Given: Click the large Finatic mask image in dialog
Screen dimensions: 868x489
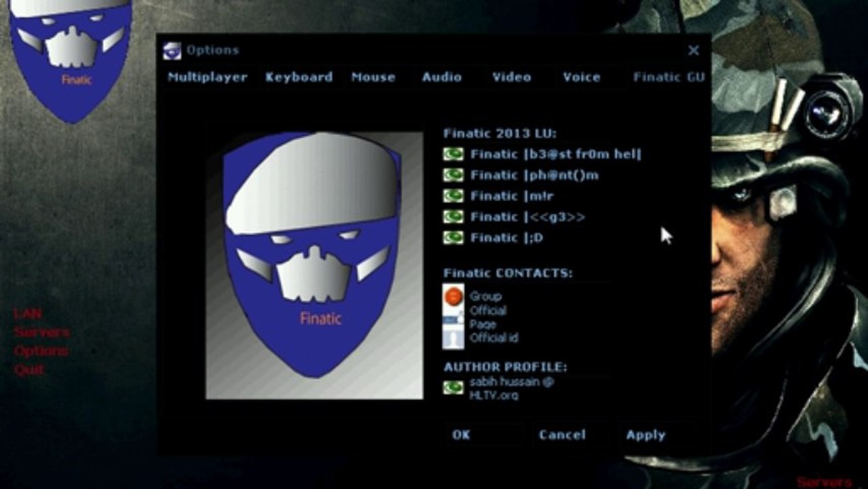Looking at the screenshot, I should point(314,265).
